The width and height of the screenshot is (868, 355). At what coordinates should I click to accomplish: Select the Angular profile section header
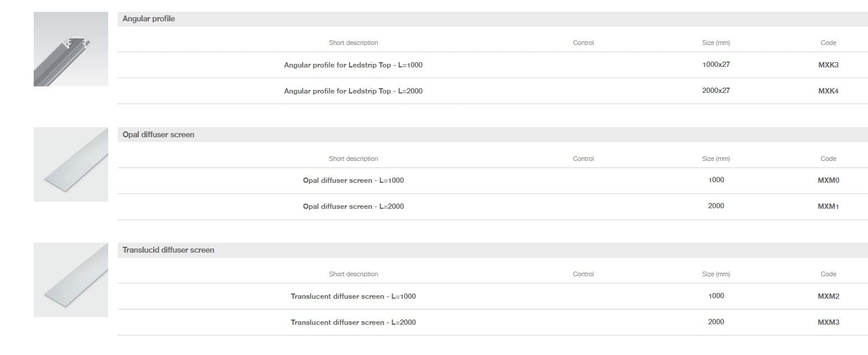coord(149,19)
